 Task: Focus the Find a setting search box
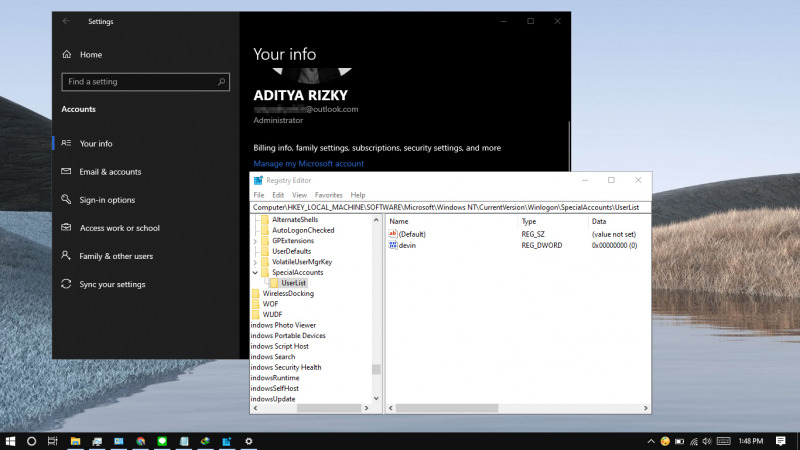(x=145, y=82)
